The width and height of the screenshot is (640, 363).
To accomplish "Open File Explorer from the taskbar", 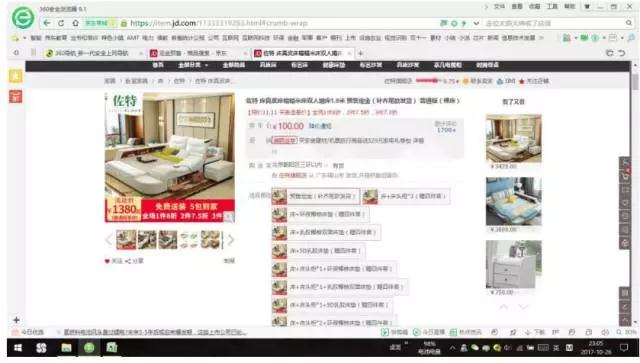I will [66, 347].
